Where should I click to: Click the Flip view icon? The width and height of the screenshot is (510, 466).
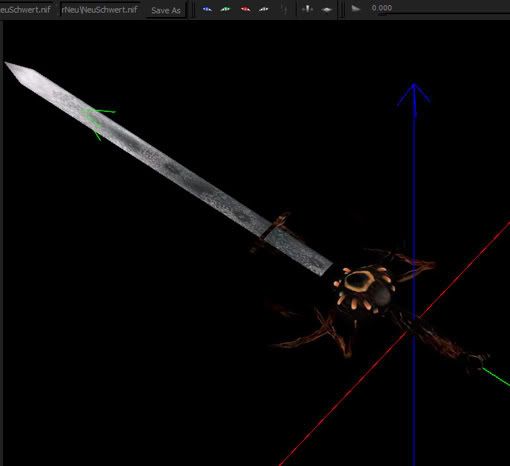307,9
